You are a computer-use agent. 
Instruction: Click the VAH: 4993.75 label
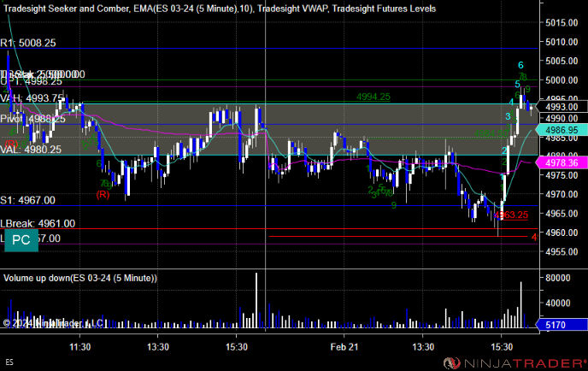(x=32, y=98)
